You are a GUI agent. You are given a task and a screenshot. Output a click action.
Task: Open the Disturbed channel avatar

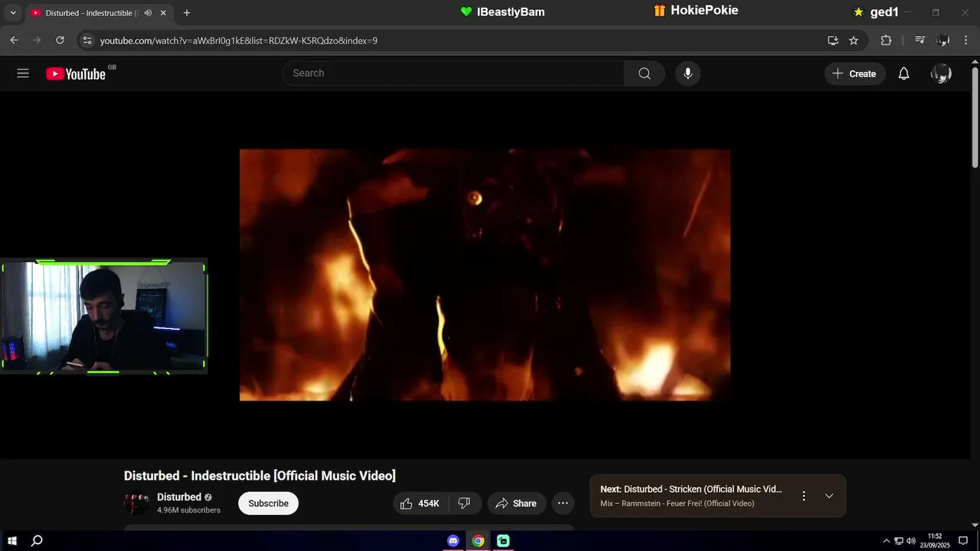(137, 503)
